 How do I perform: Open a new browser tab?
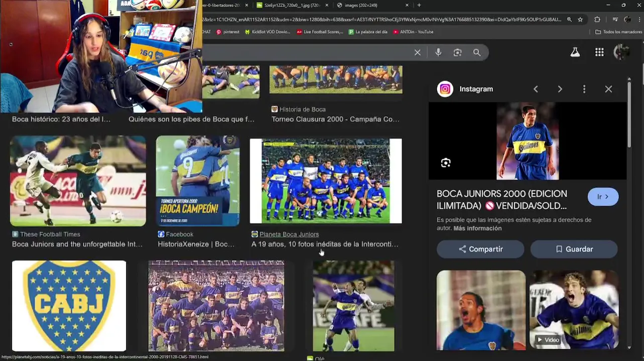(419, 5)
